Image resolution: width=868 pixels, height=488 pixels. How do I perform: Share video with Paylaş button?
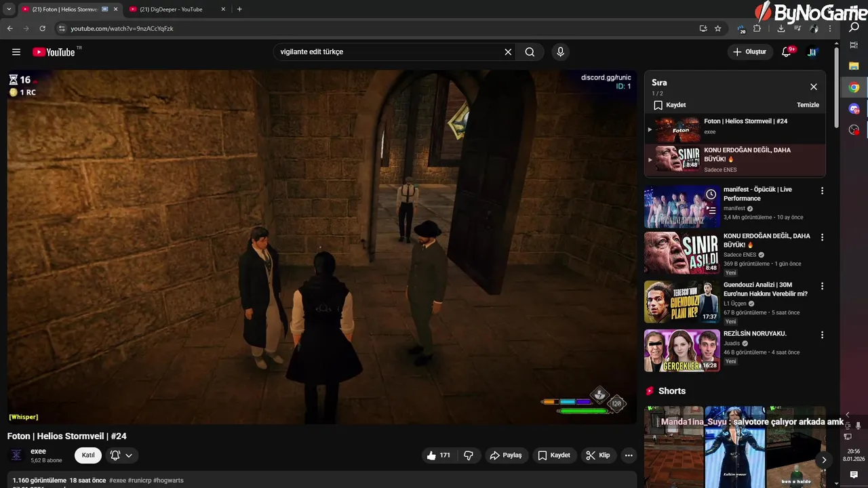click(x=506, y=455)
